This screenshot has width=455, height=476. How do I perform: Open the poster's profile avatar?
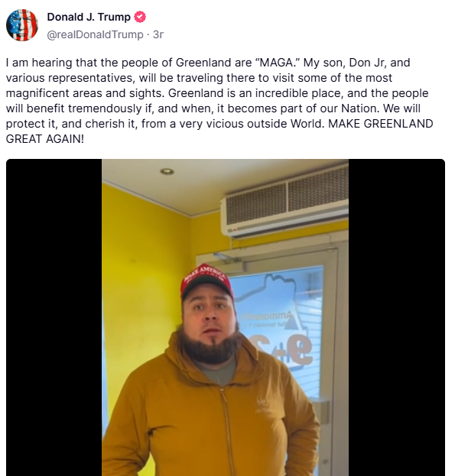point(22,25)
